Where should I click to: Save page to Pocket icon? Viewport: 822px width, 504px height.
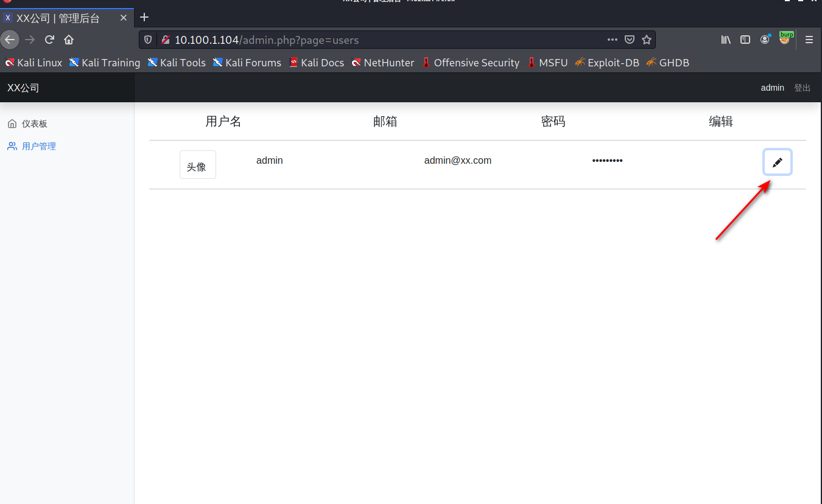630,40
